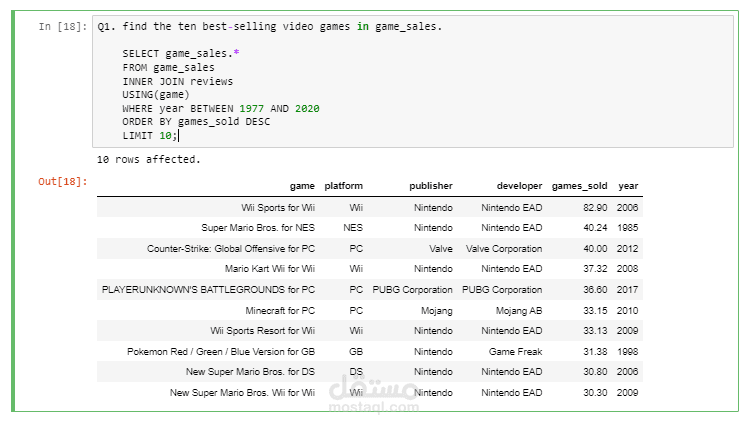Click the 'year' column header

pyautogui.click(x=628, y=186)
